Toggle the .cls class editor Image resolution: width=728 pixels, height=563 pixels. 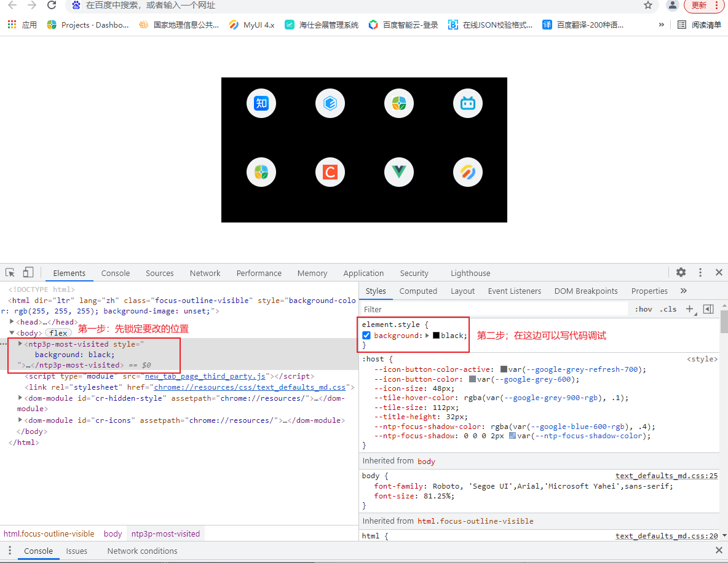[668, 309]
